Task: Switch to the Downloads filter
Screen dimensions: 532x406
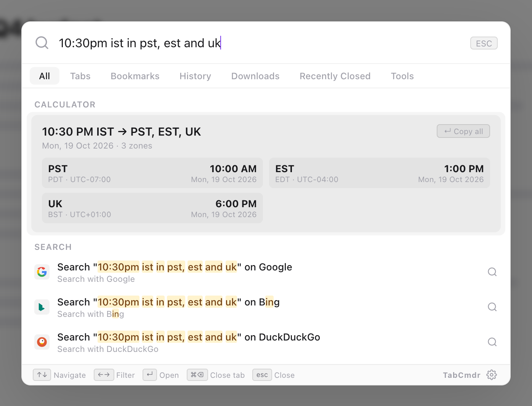Action: tap(255, 76)
